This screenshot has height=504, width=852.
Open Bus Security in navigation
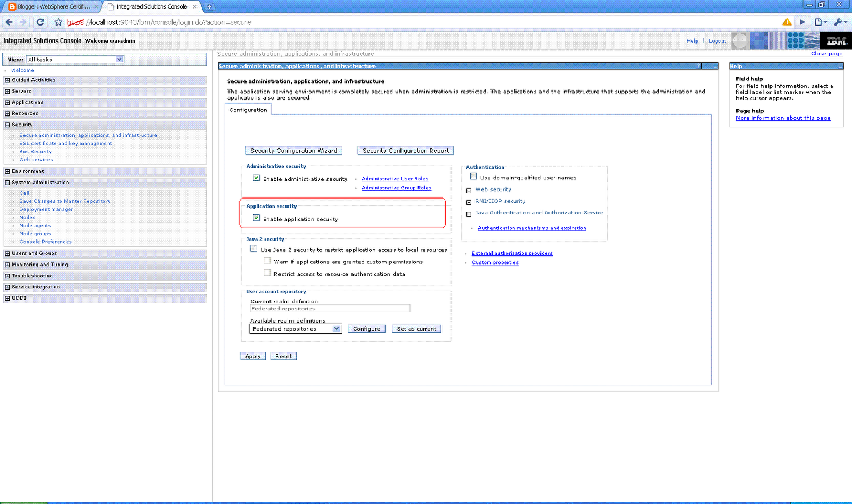(x=36, y=152)
